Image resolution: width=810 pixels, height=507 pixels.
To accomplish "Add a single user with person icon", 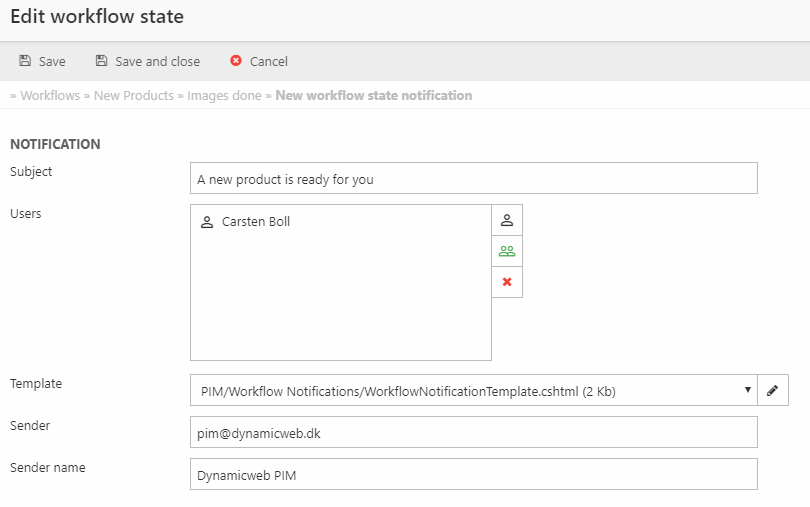I will [x=507, y=220].
